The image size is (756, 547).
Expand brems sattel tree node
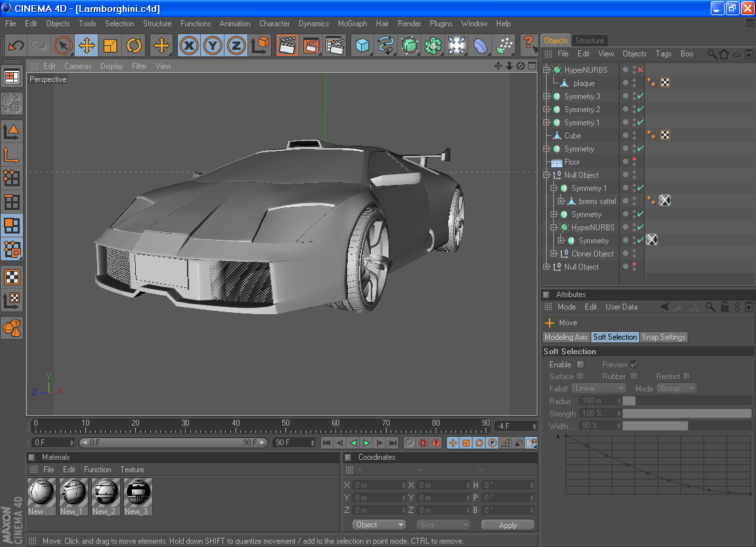[x=561, y=201]
